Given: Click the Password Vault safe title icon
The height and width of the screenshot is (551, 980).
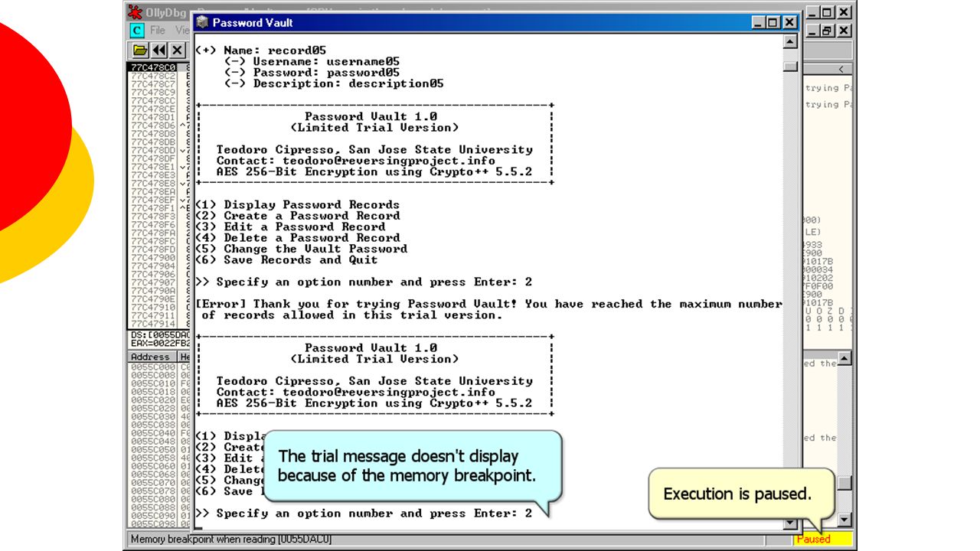Looking at the screenshot, I should (x=202, y=22).
